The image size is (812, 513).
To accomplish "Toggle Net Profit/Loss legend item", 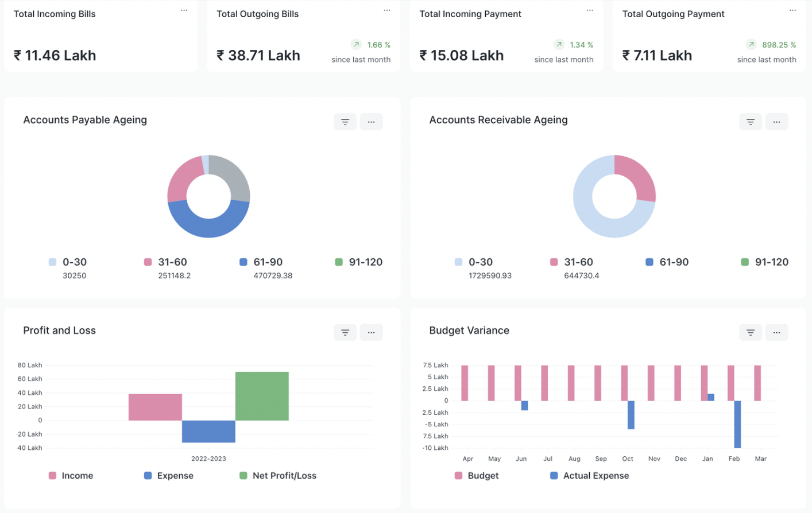I will [x=278, y=476].
